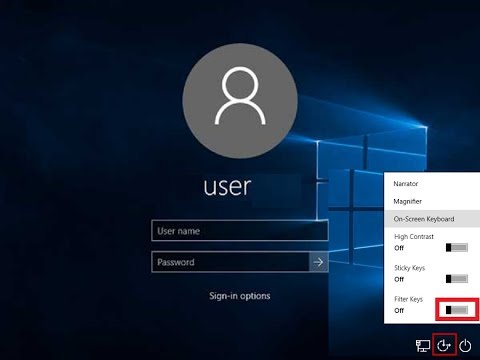480x360 pixels.
Task: Toggle the Sticky Keys switch
Action: [x=457, y=279]
